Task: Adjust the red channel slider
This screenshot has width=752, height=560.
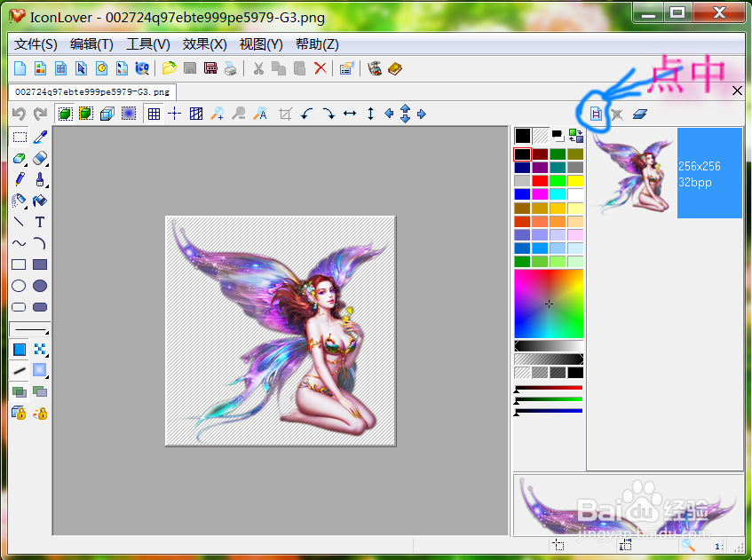Action: [549, 388]
